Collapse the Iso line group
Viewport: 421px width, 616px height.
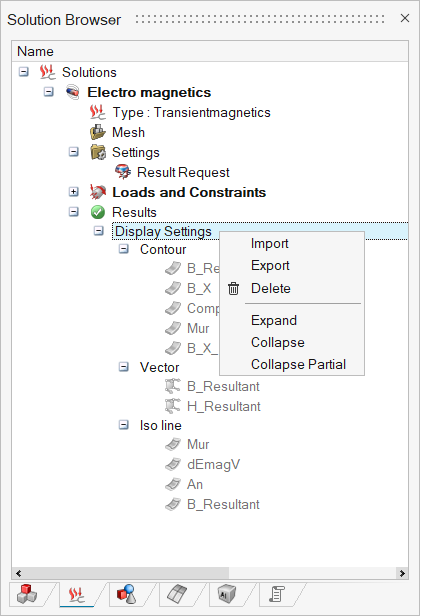tap(123, 425)
